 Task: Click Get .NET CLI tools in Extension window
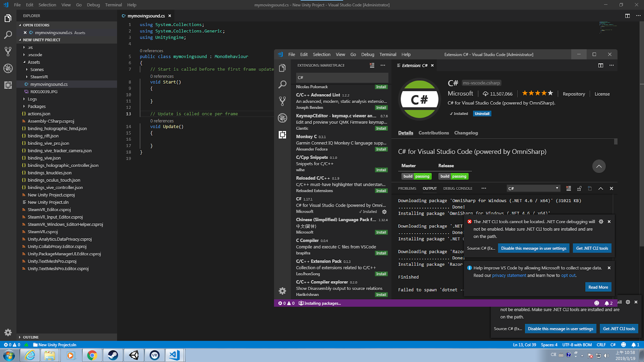pyautogui.click(x=592, y=248)
